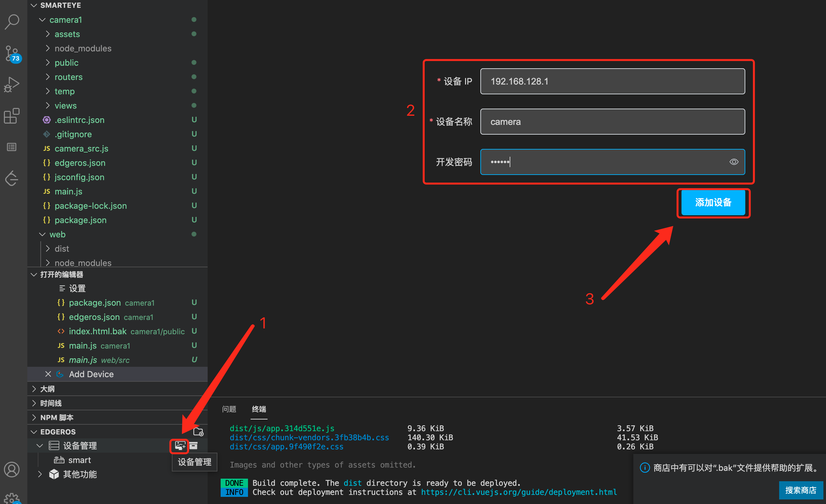
Task: Select the Add Device open editor
Action: pos(117,374)
